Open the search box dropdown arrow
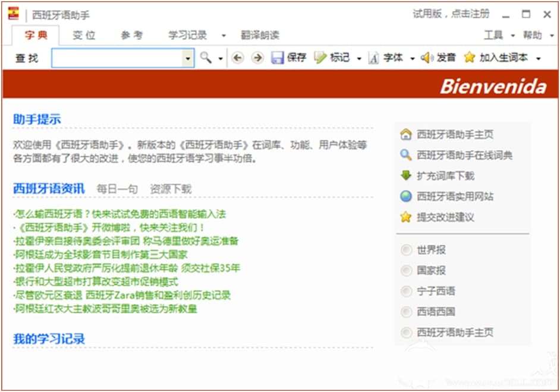The width and height of the screenshot is (560, 392). point(188,58)
